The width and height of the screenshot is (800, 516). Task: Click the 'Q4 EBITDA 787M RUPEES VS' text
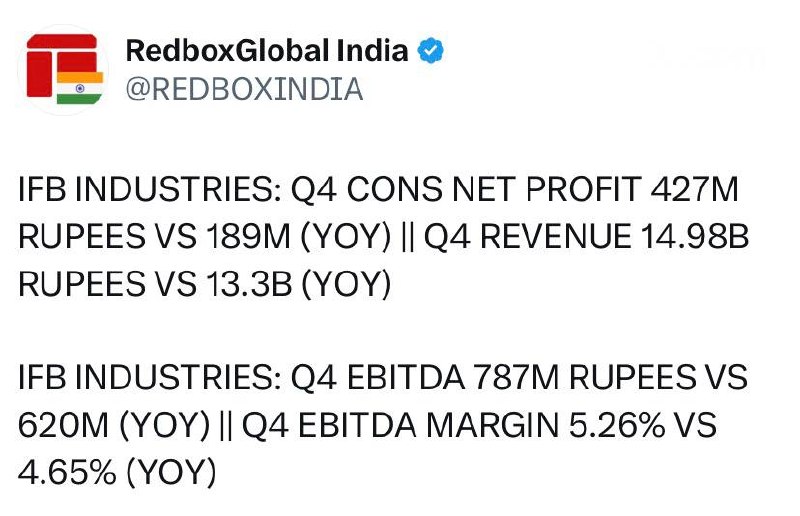(519, 377)
